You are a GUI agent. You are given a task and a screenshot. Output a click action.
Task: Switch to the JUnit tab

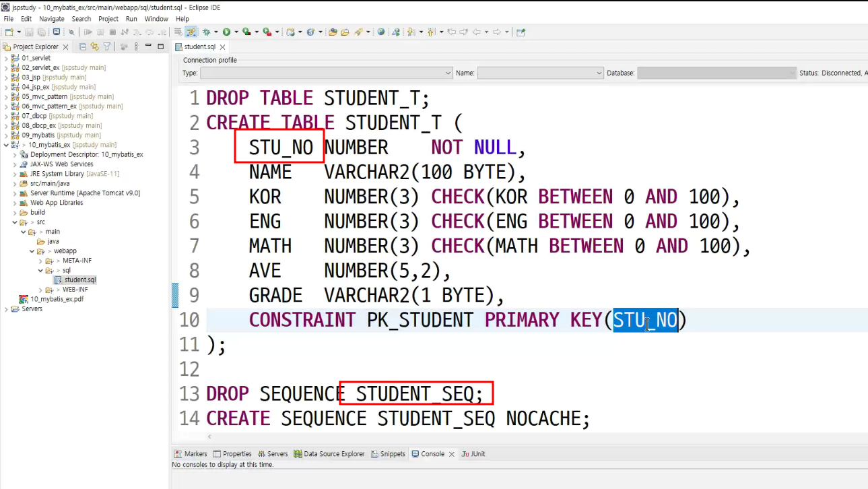click(x=473, y=454)
